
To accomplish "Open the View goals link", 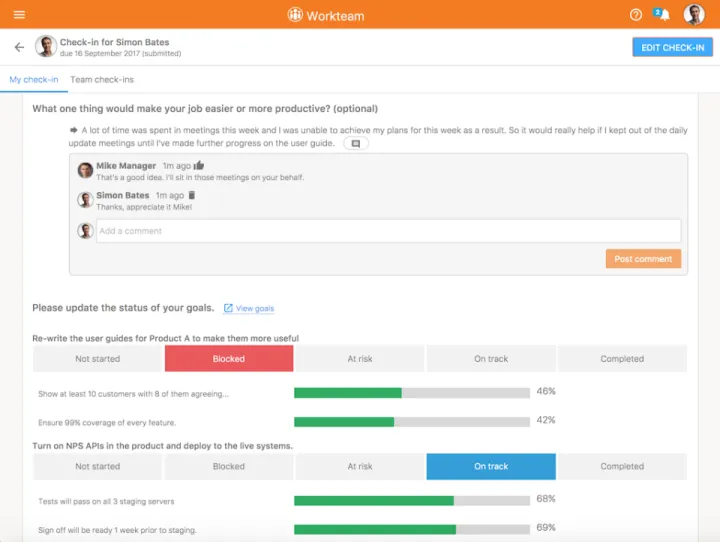I will (x=254, y=309).
